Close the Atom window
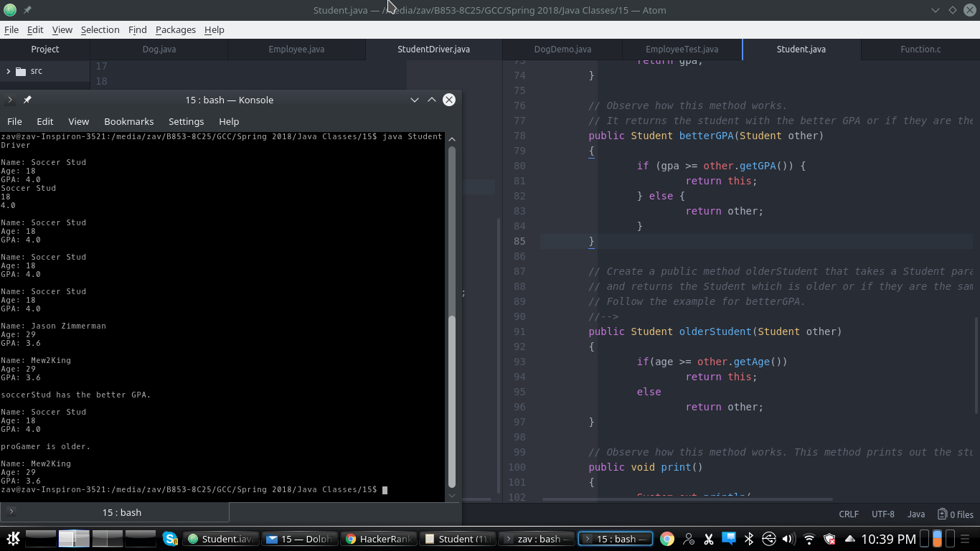The width and height of the screenshot is (980, 551). coord(969,10)
